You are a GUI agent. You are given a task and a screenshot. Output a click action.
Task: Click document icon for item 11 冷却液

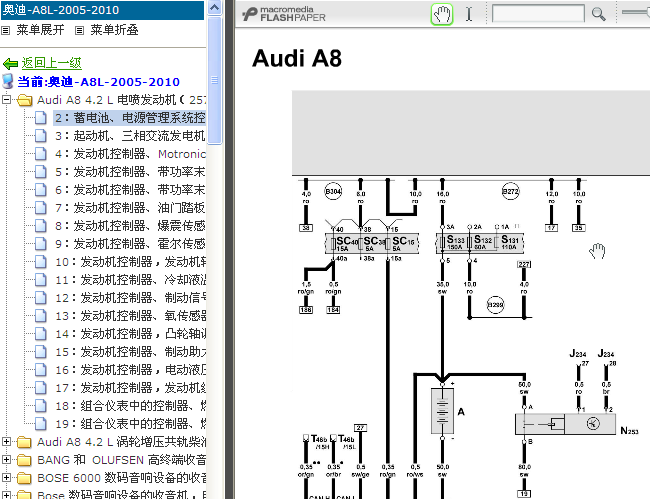click(41, 280)
